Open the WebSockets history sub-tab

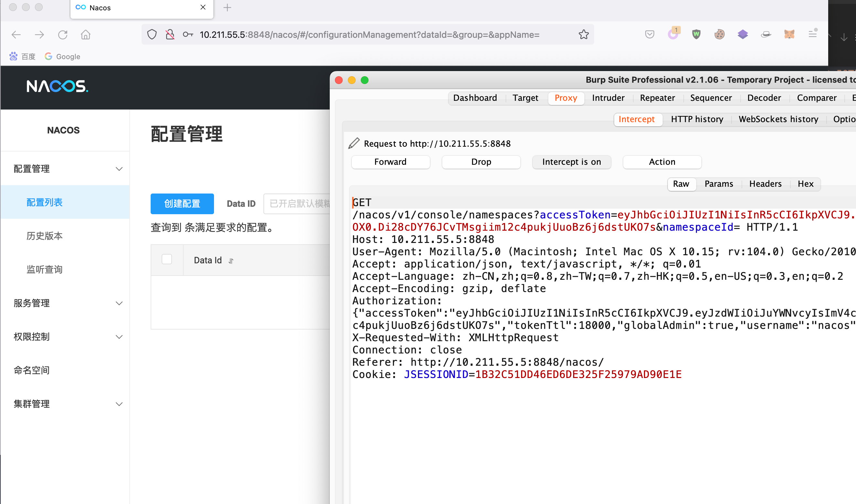click(x=778, y=119)
